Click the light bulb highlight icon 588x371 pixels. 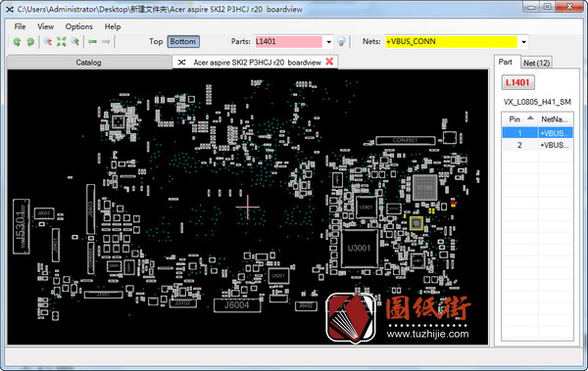click(x=341, y=41)
